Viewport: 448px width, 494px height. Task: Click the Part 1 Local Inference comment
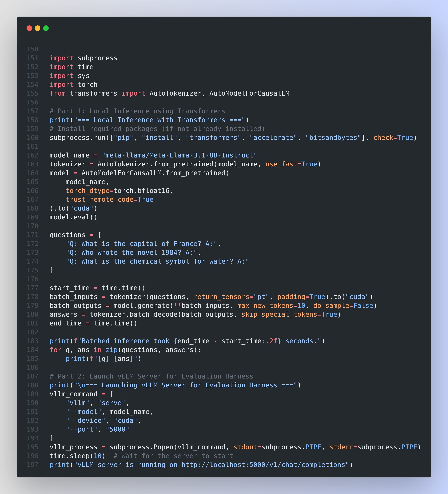137,111
